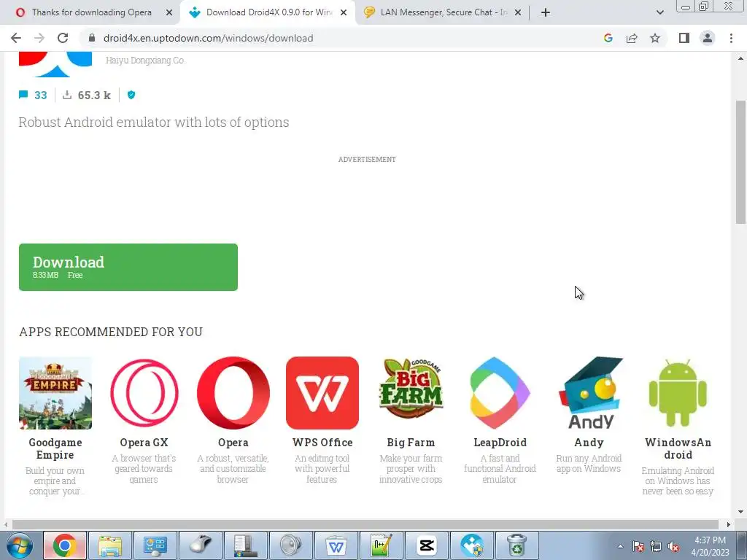Open Opera GX app icon
Viewport: 747px width, 560px height.
click(x=144, y=393)
